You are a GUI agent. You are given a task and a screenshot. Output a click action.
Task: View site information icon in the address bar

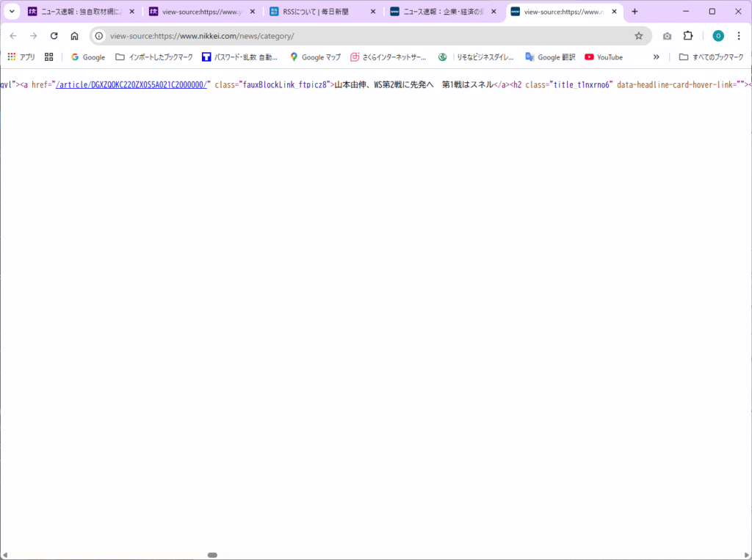99,36
